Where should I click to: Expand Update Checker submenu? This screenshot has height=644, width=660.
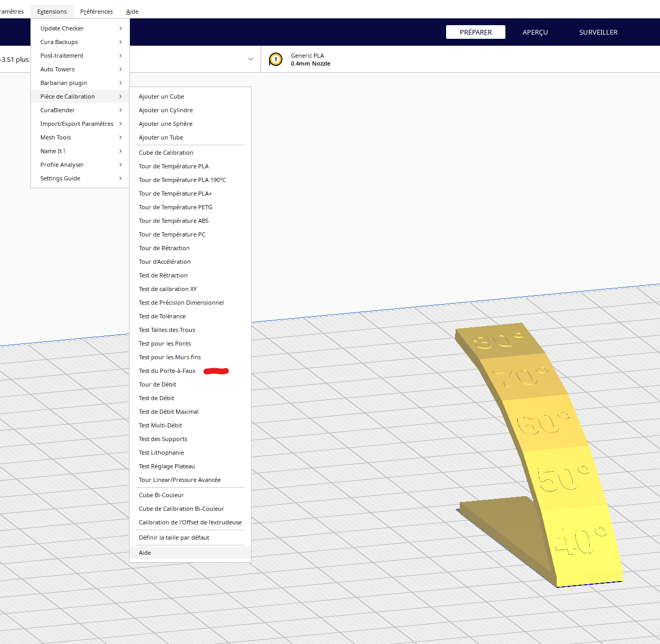[80, 28]
